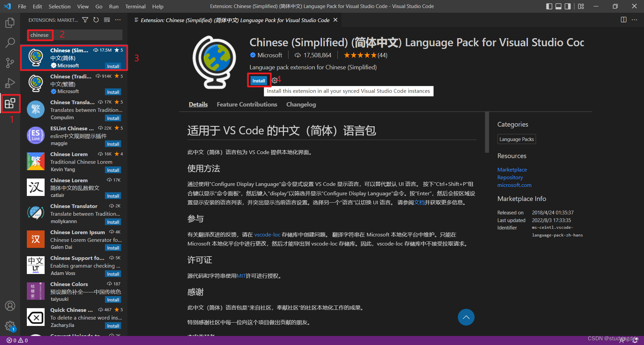Open extensions view more actions menu

[x=118, y=20]
